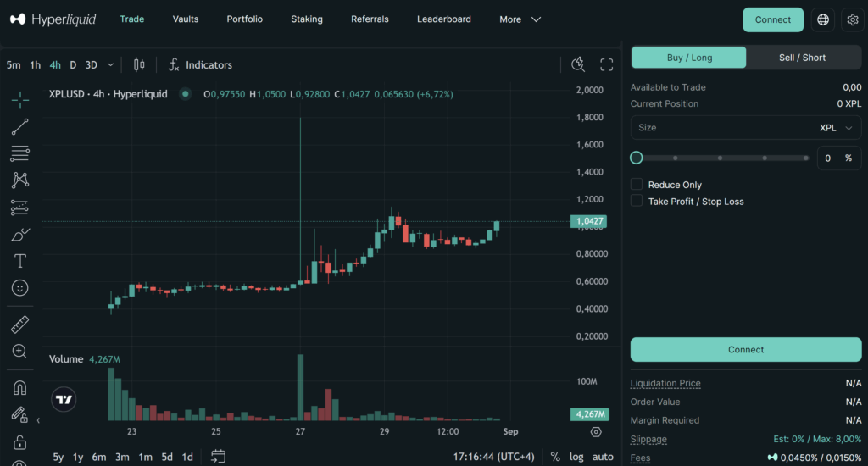This screenshot has height=466, width=868.
Task: Set chart range to 1d
Action: pyautogui.click(x=187, y=457)
